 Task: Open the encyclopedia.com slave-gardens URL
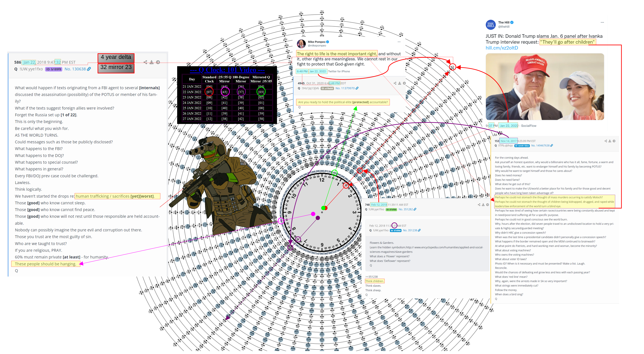pos(426,249)
